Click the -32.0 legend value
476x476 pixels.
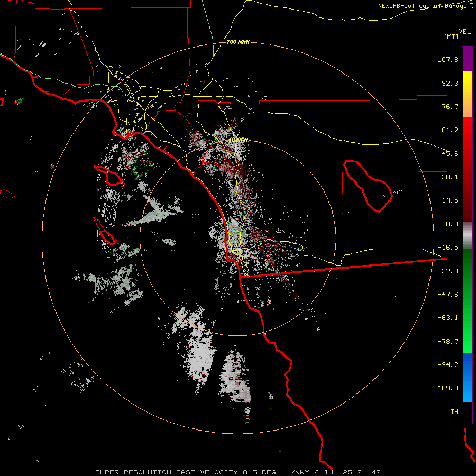coord(448,271)
